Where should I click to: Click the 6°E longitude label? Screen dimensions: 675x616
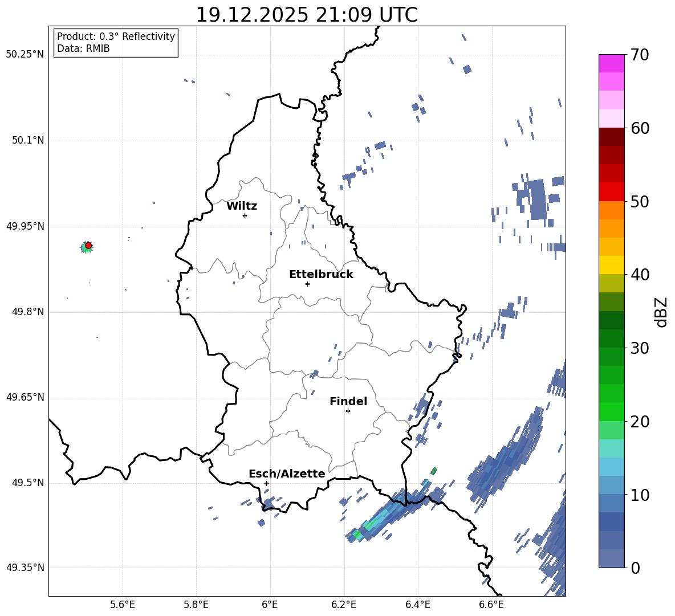pyautogui.click(x=270, y=605)
